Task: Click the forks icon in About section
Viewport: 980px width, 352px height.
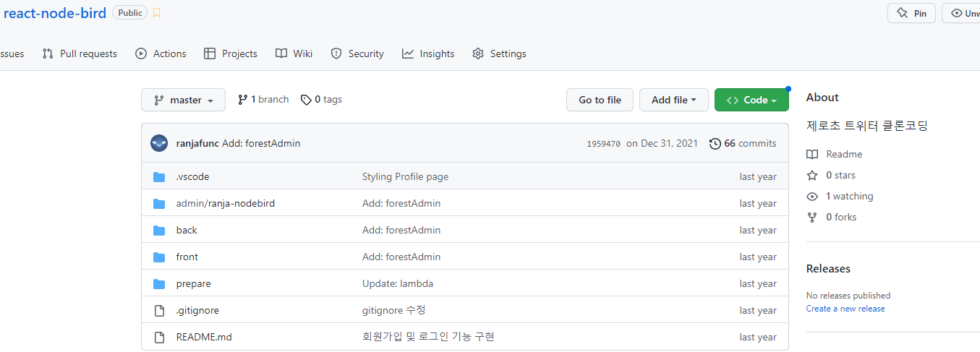Action: click(x=812, y=218)
